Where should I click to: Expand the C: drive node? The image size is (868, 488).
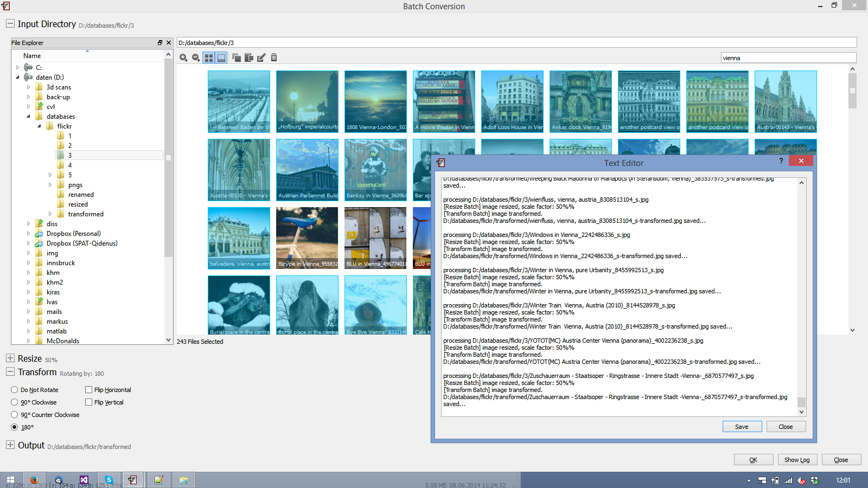17,68
